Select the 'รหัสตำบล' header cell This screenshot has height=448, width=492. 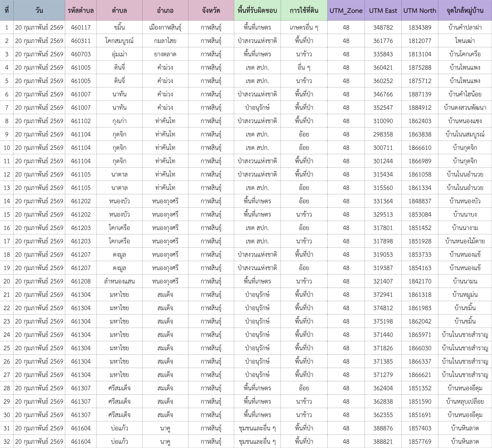click(81, 11)
